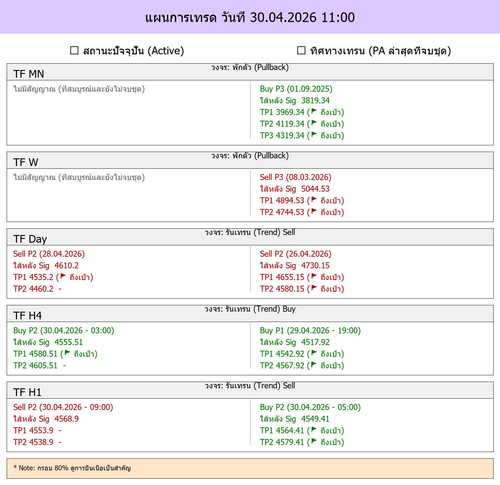The image size is (500, 485).
Task: Click the orange Note box at bottom
Action: point(250,468)
